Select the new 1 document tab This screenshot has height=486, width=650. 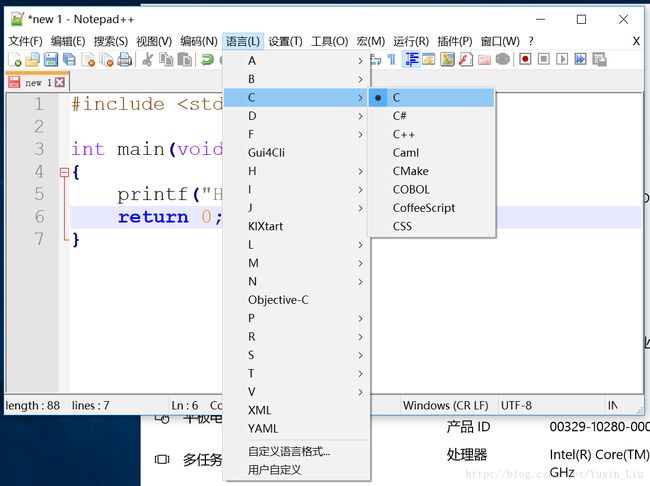pos(37,82)
